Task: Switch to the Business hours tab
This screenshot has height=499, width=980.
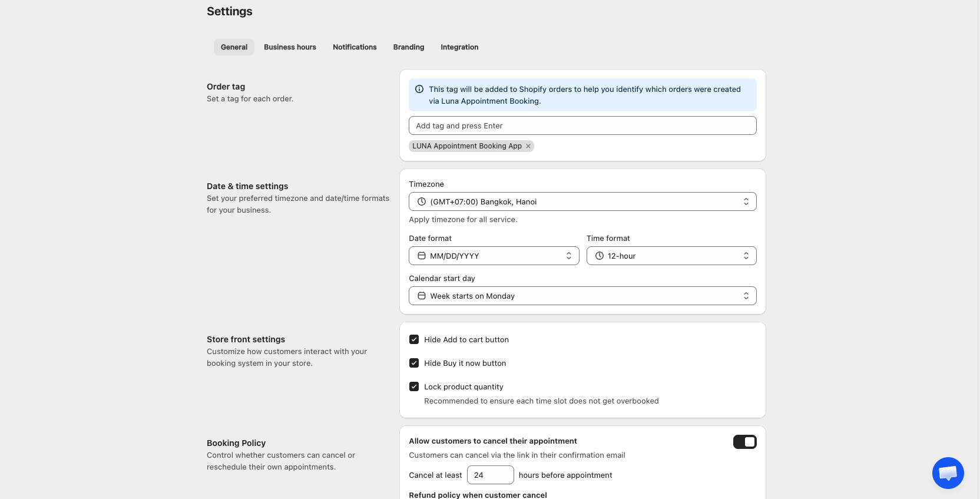Action: 290,47
